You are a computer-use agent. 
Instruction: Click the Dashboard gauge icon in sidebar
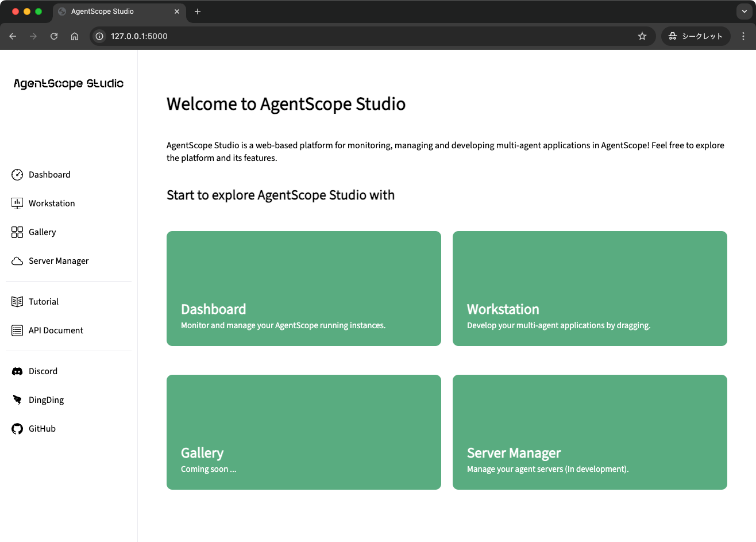(x=17, y=175)
